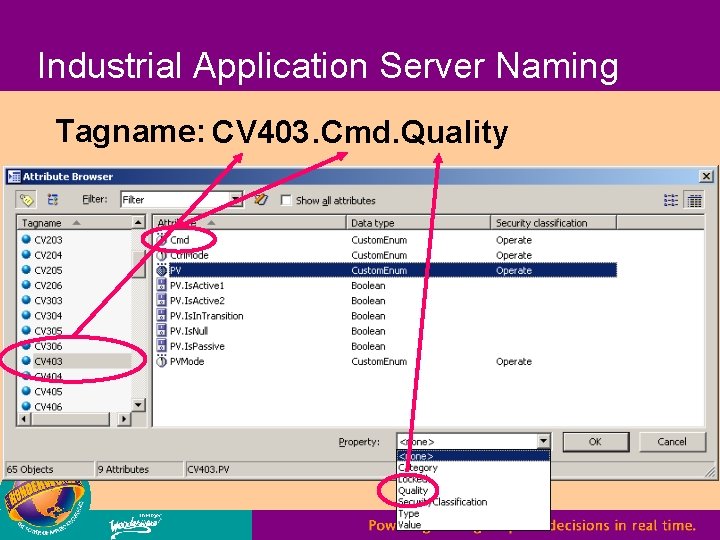Select the Cmd attribute row

coord(386,240)
